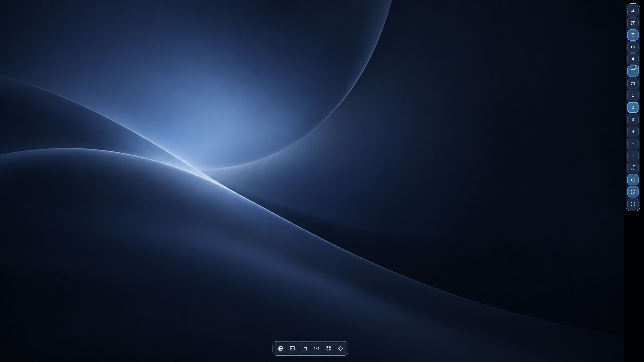644x362 pixels.
Task: Open the power plug status icon
Action: (633, 83)
